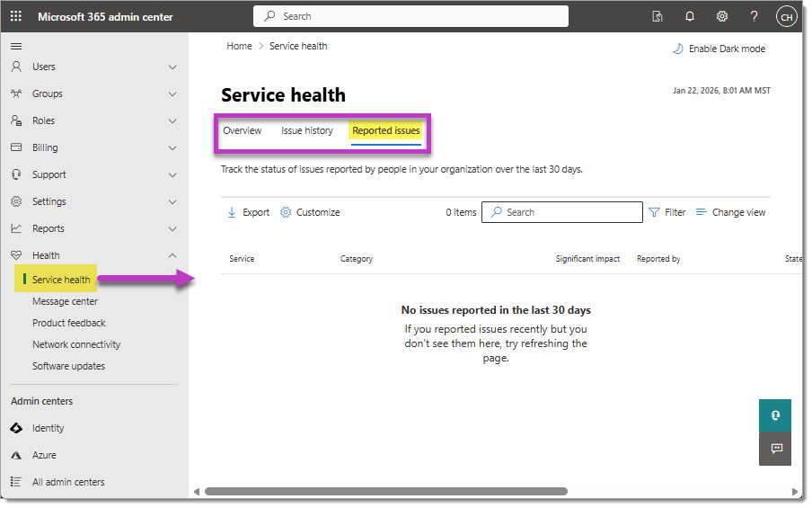Click the Health heart icon
Viewport: 812px width, 508px height.
pyautogui.click(x=16, y=255)
